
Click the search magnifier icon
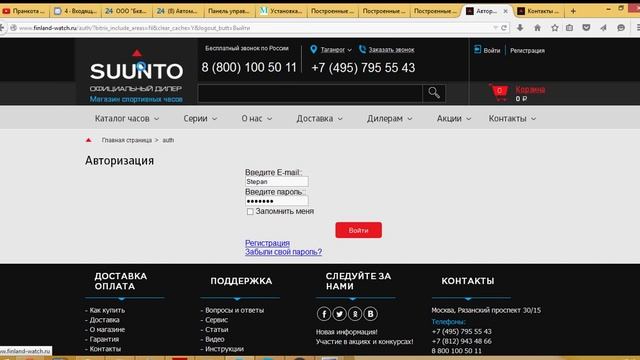coord(434,93)
